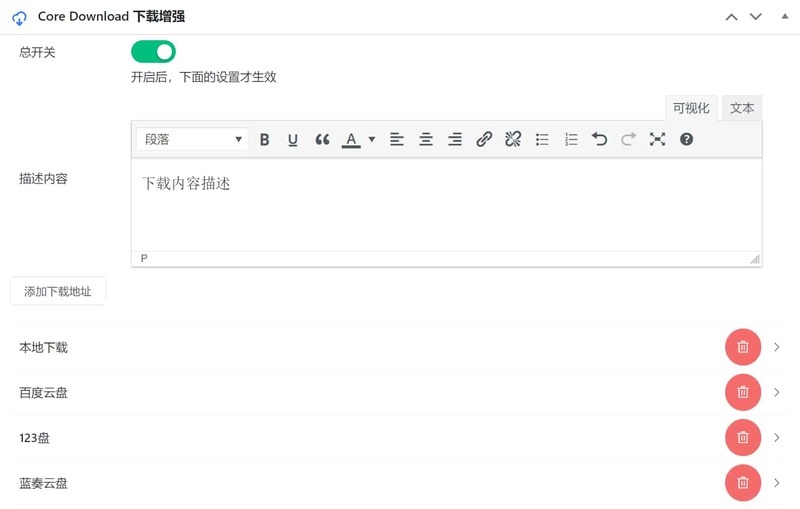Open the 段落 format dropdown
The height and width of the screenshot is (509, 800).
[192, 139]
